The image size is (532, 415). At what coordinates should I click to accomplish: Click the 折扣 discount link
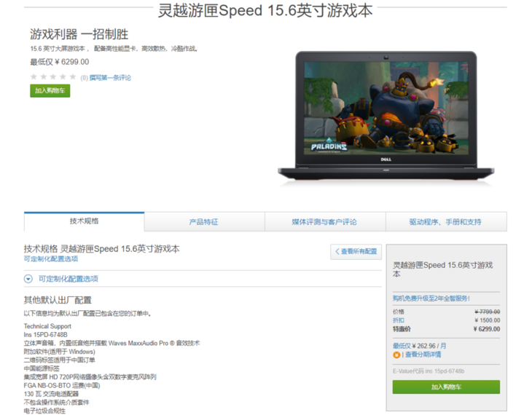(x=399, y=320)
